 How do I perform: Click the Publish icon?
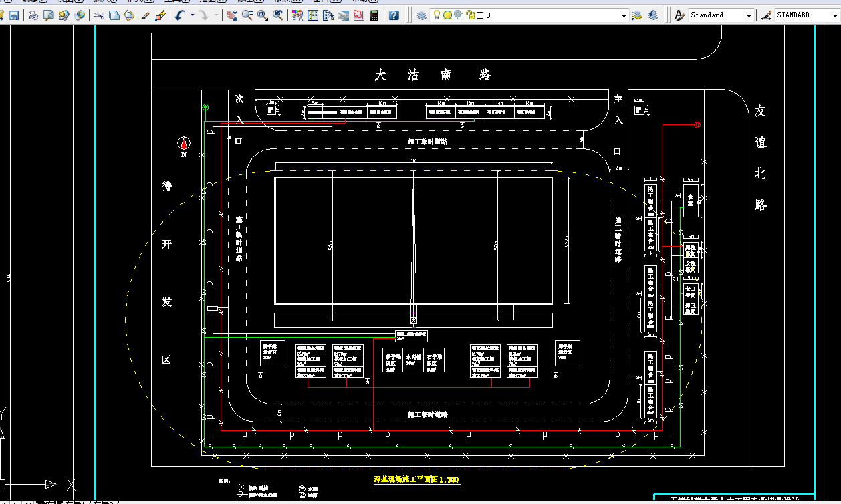[64, 15]
